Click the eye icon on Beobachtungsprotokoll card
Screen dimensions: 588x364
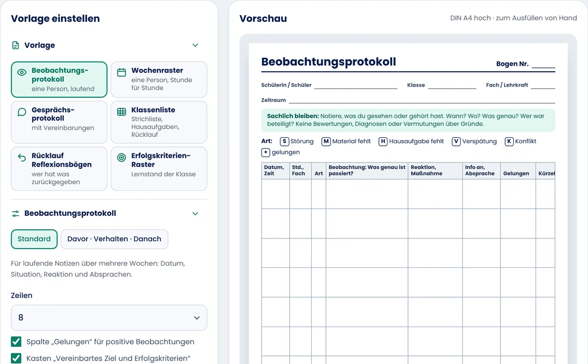[x=22, y=72]
